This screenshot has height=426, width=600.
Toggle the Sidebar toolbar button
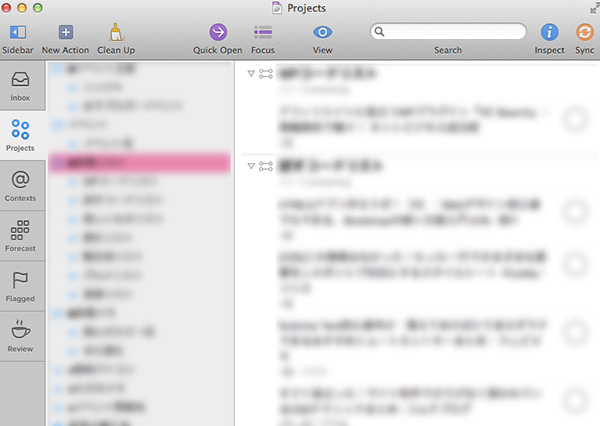pos(18,39)
